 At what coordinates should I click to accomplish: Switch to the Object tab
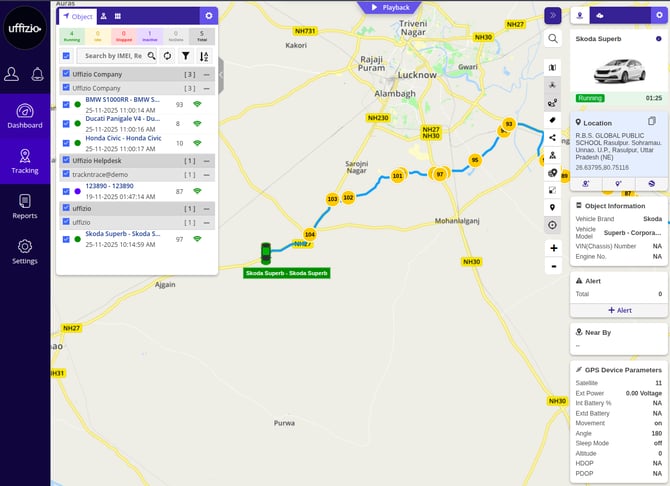pyautogui.click(x=78, y=16)
